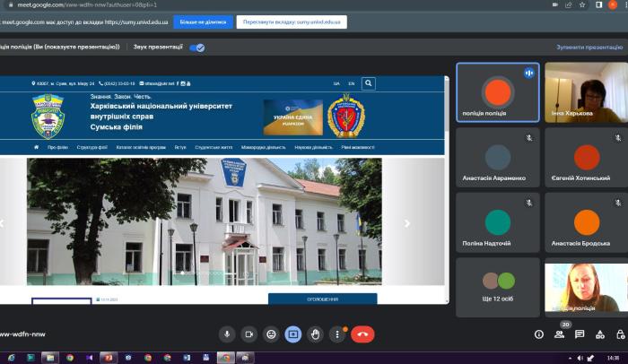The width and height of the screenshot is (628, 364).
Task: Select Інна Харькова video tile
Action: (x=586, y=92)
